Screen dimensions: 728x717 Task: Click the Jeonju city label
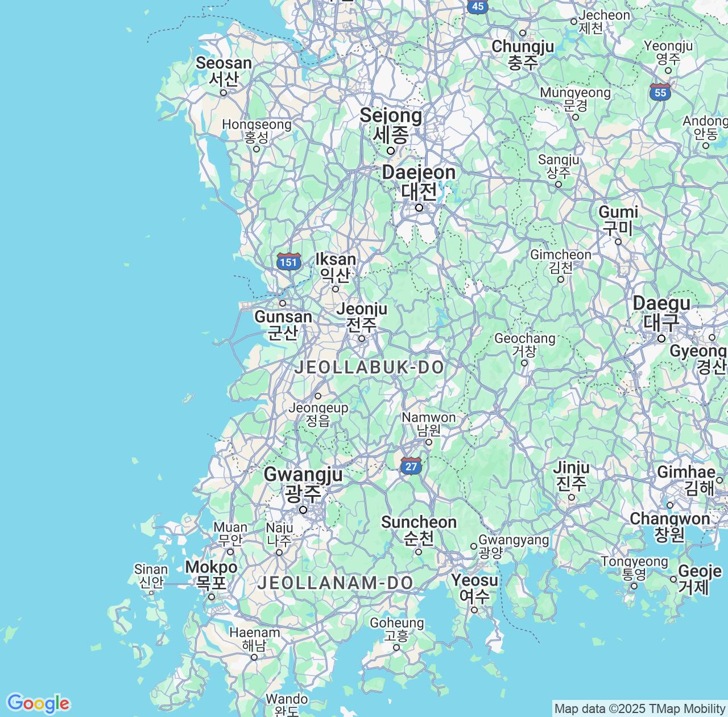coord(362,316)
